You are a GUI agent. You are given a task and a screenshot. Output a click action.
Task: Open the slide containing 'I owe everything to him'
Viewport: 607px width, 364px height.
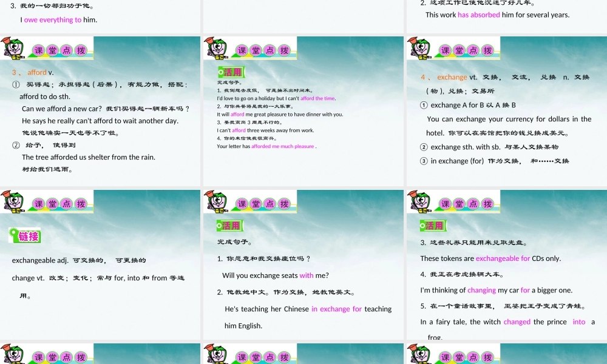100,16
